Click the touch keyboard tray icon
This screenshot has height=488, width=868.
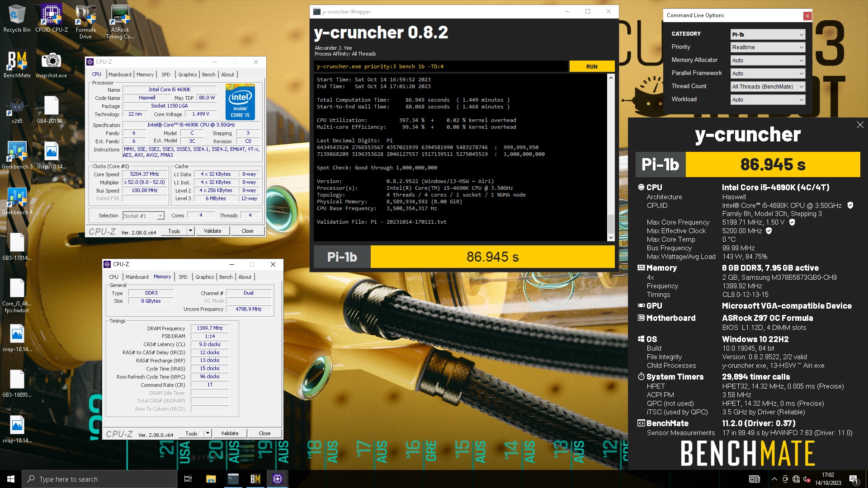pos(755,479)
